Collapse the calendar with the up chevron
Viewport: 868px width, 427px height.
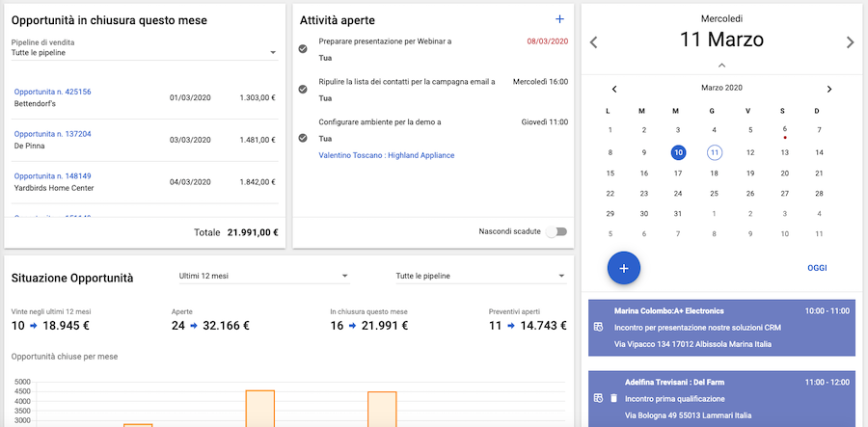(721, 66)
